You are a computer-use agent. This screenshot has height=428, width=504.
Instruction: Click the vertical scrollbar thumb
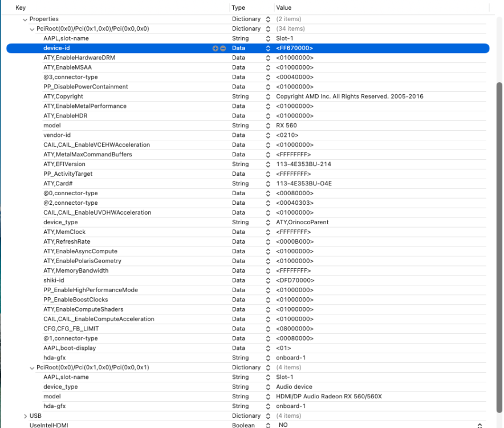tap(499, 247)
